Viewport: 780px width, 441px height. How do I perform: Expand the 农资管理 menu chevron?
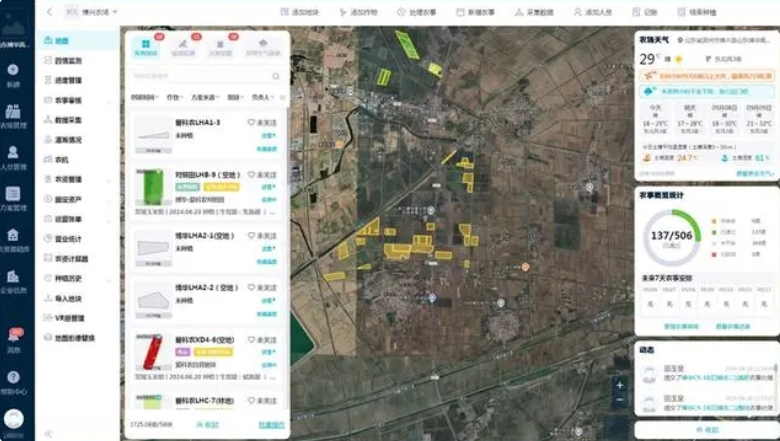click(x=109, y=180)
